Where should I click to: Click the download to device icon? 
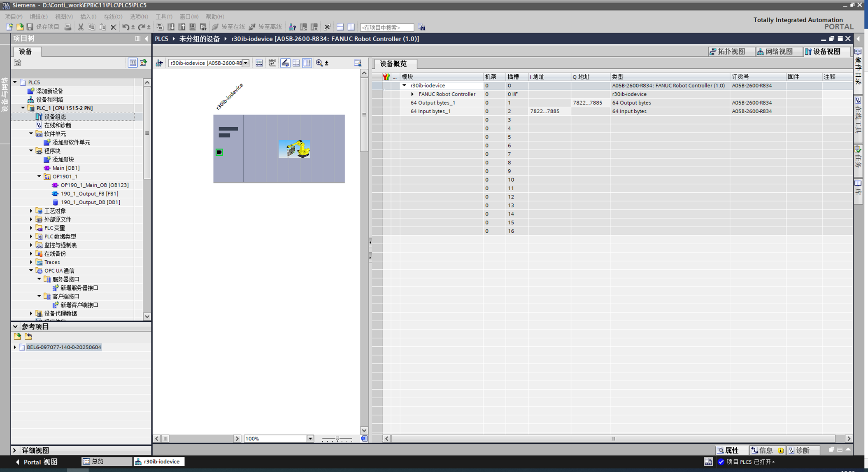pos(171,27)
